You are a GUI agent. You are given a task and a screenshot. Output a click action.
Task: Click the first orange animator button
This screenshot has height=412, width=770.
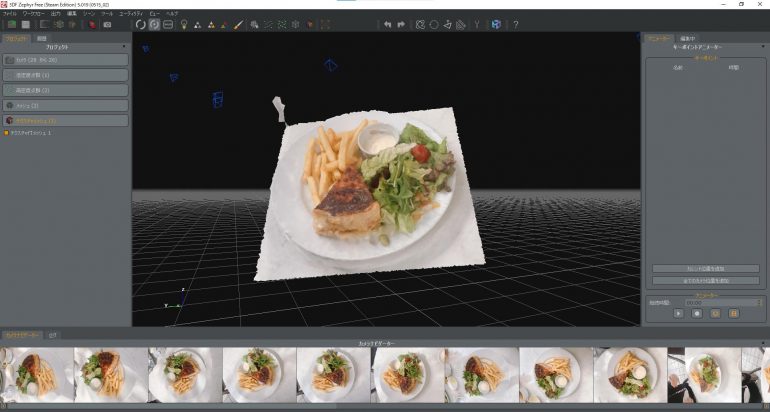pyautogui.click(x=715, y=313)
